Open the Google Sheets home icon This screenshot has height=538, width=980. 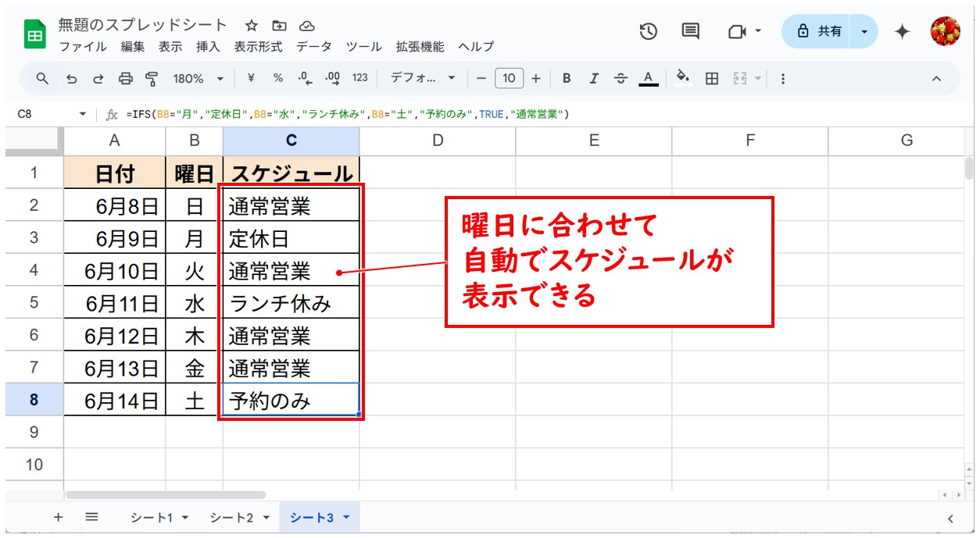click(35, 35)
